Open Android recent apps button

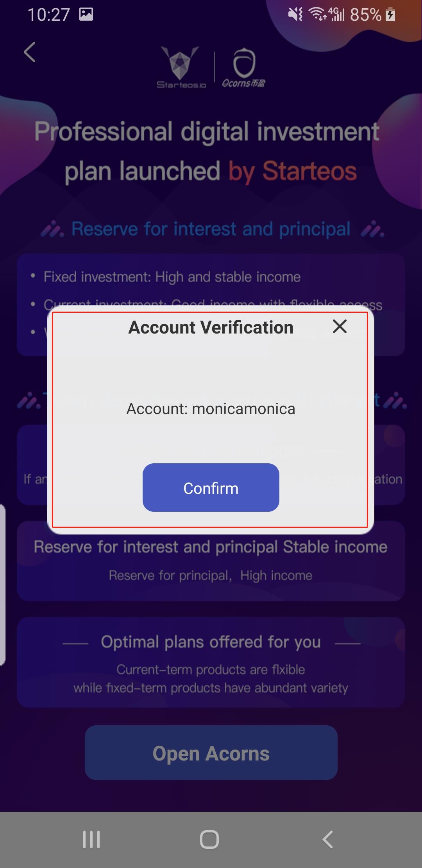(x=91, y=839)
